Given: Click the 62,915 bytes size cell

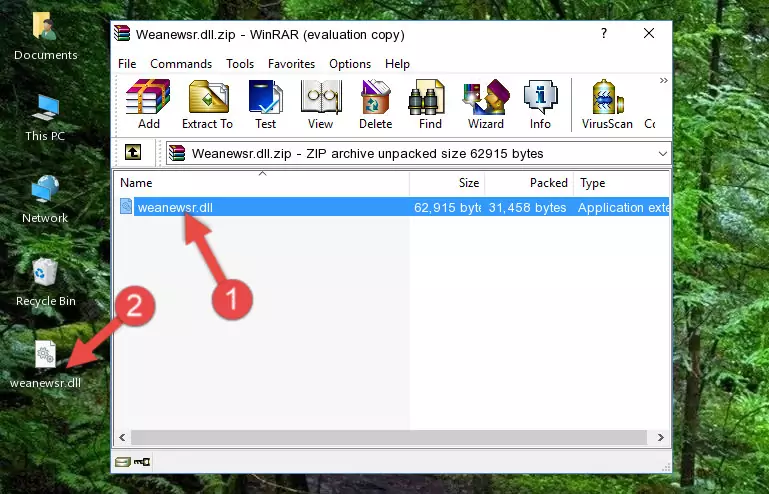Looking at the screenshot, I should coord(447,208).
